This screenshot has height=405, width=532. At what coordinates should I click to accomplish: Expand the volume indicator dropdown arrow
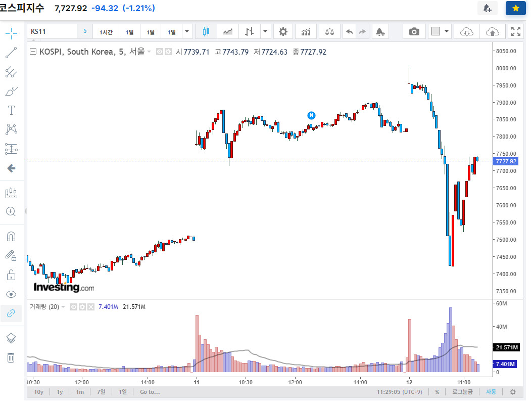[x=63, y=307]
